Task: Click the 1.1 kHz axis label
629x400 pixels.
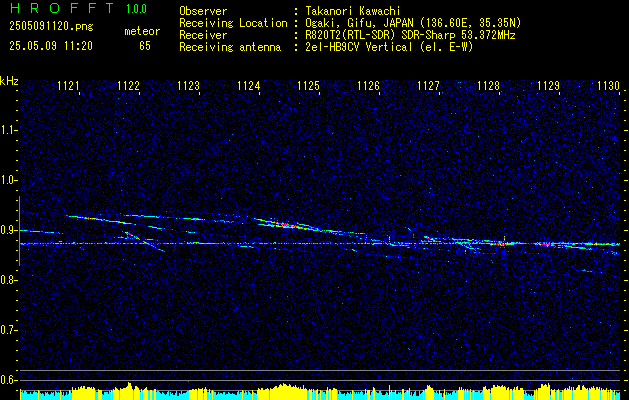Action: coord(8,130)
